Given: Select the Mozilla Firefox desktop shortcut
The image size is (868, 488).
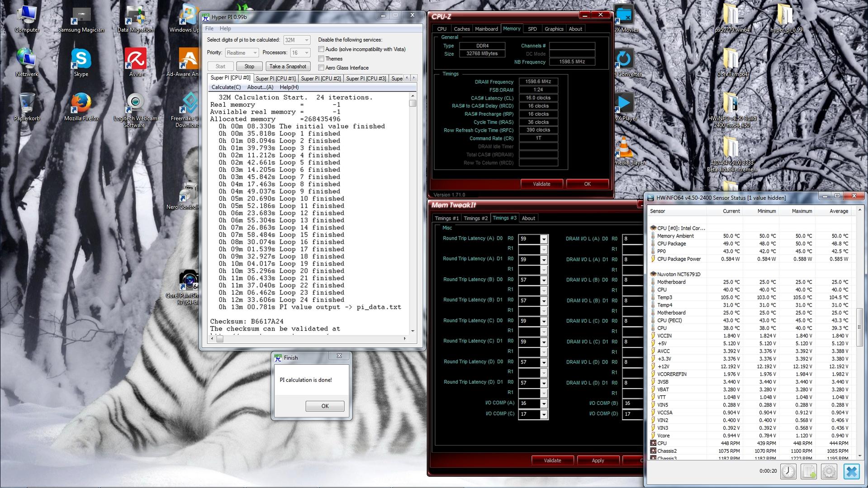Looking at the screenshot, I should tap(81, 106).
